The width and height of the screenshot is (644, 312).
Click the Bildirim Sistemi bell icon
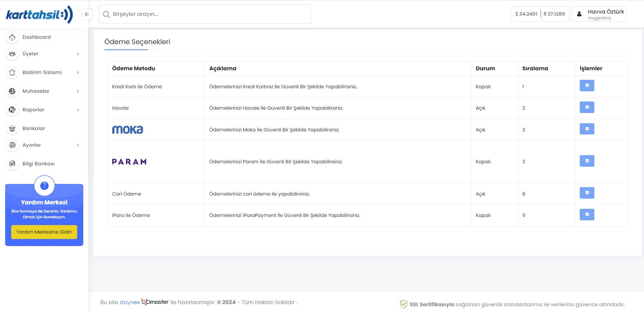click(x=12, y=72)
